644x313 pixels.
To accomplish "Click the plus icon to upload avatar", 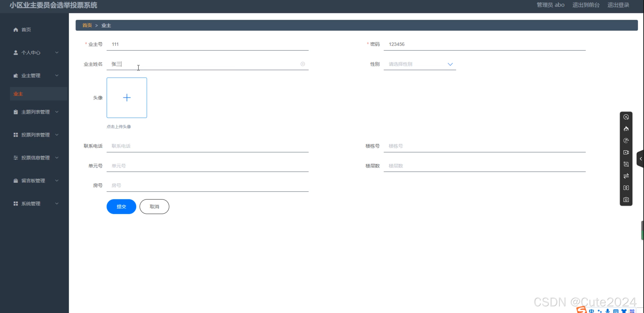I will [x=127, y=98].
